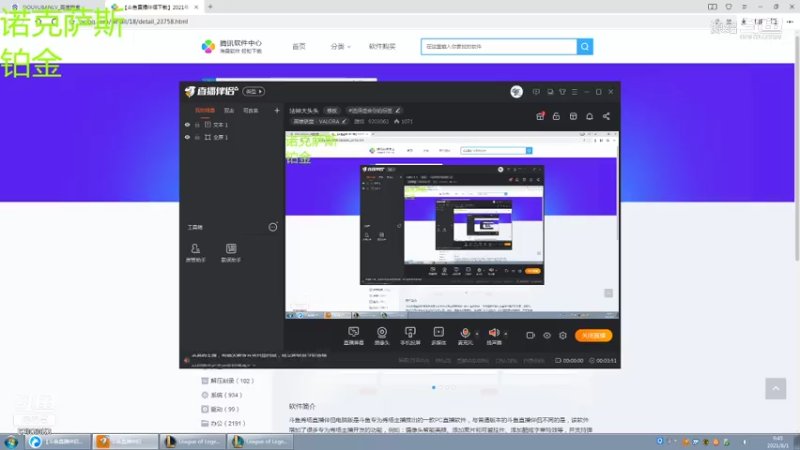
Task: Open a new browser tab with plus
Action: [x=210, y=7]
